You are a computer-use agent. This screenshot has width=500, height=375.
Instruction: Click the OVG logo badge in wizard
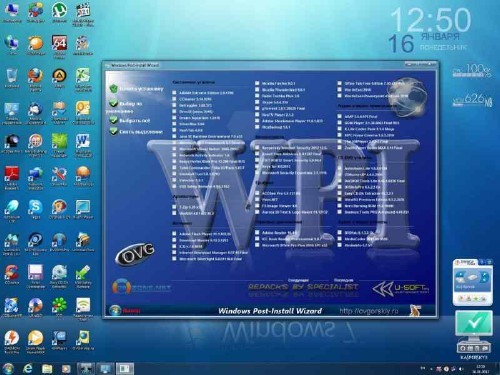135,253
